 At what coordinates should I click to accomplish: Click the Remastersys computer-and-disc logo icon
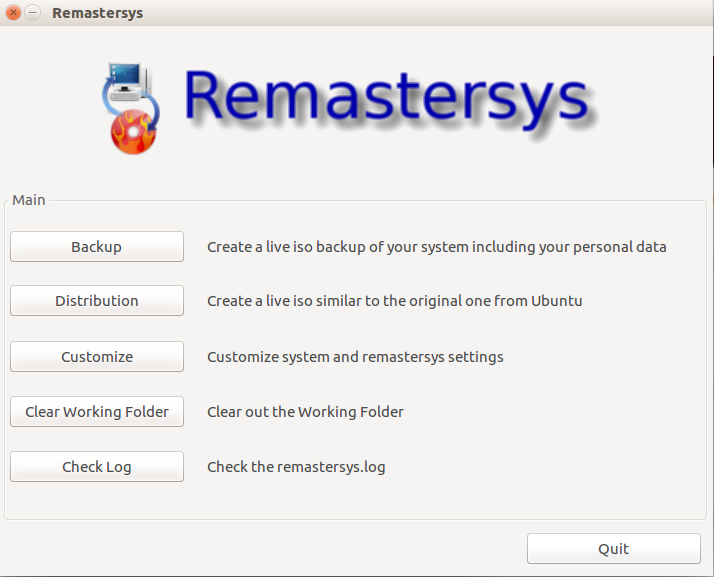coord(131,108)
